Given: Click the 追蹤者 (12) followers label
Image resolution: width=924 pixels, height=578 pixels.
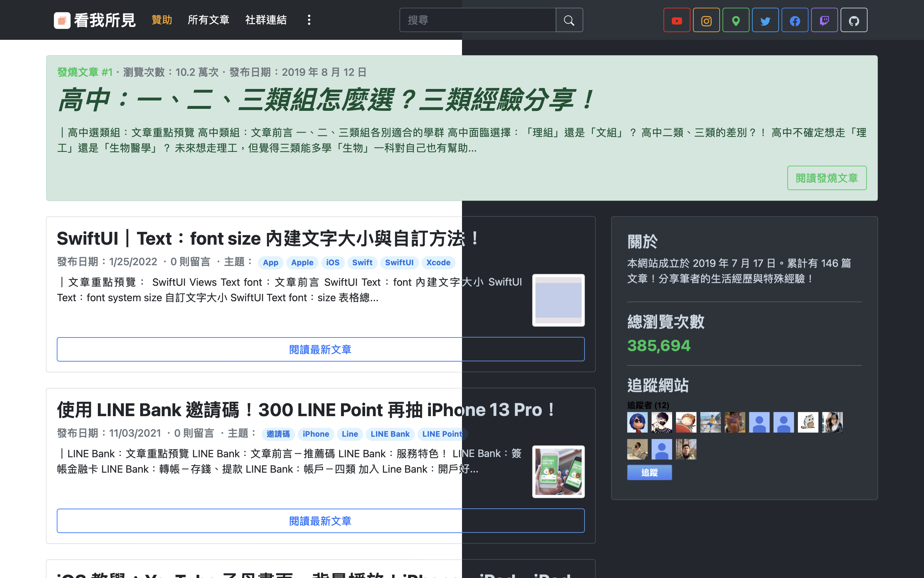Looking at the screenshot, I should pyautogui.click(x=648, y=405).
